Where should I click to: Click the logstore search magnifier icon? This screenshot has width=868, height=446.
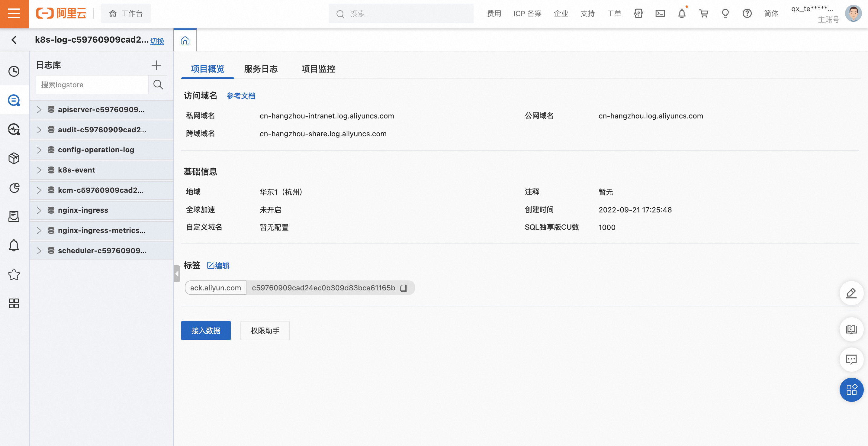click(158, 85)
